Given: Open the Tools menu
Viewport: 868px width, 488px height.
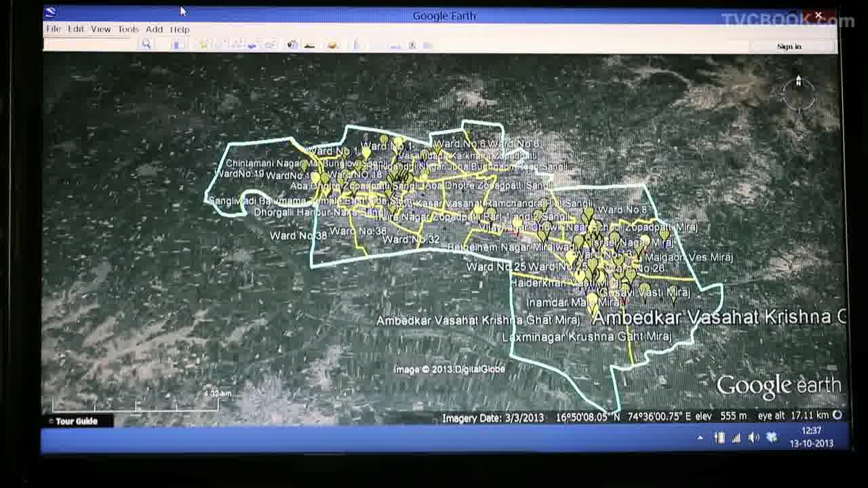Looking at the screenshot, I should point(128,29).
